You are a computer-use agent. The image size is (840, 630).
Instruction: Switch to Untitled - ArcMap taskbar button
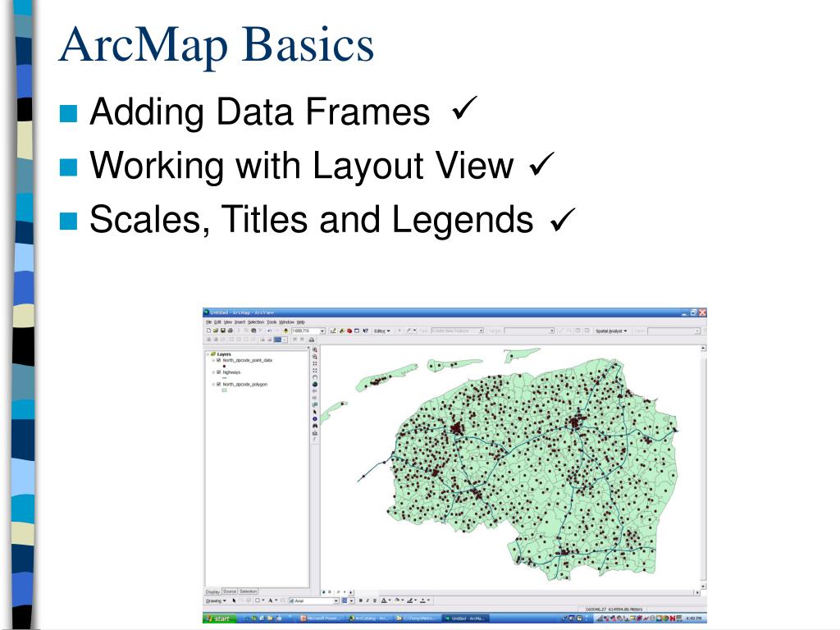(x=466, y=619)
